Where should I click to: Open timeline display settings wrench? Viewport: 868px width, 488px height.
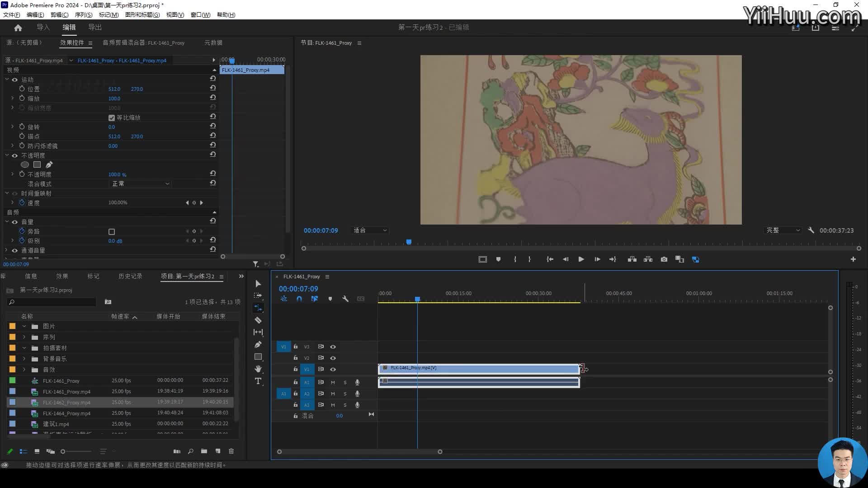pyautogui.click(x=345, y=299)
